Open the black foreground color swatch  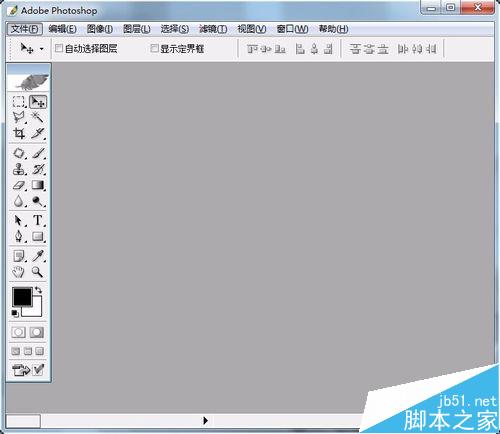point(22,296)
